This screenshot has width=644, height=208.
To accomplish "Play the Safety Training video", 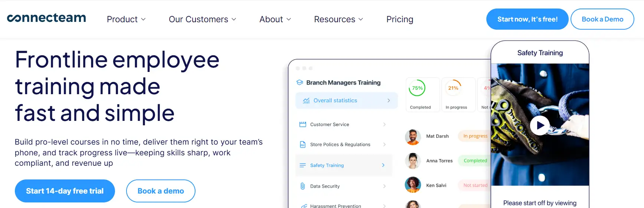I will (540, 125).
